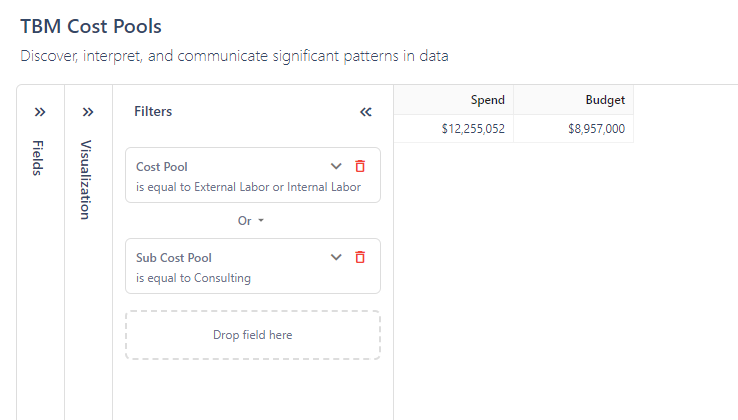Screen dimensions: 738x420
Task: Click the 'is equal to Consulting' condition
Action: point(193,278)
